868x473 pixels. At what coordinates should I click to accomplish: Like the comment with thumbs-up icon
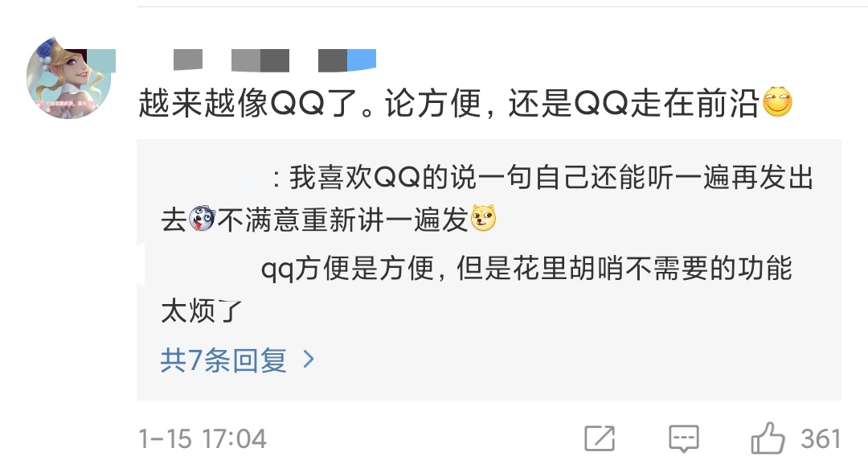[x=768, y=438]
